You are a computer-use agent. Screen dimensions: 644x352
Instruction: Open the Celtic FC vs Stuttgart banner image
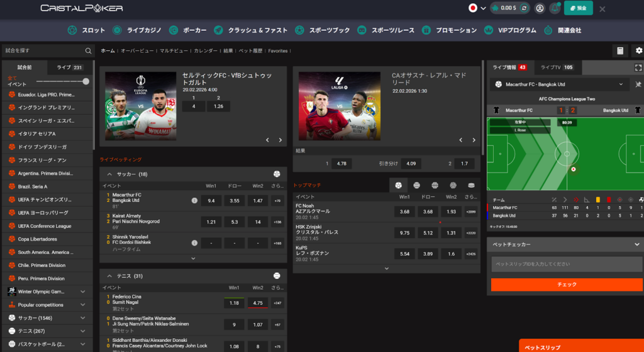point(141,106)
